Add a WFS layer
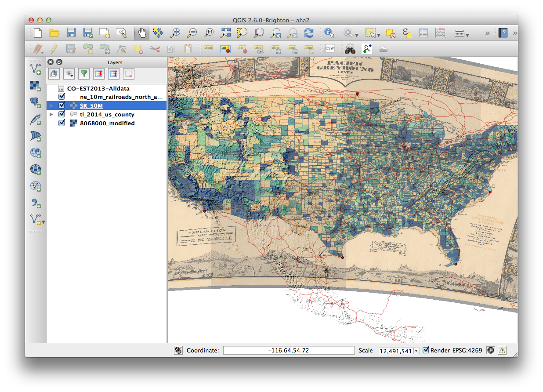The image size is (543, 392). (x=36, y=186)
